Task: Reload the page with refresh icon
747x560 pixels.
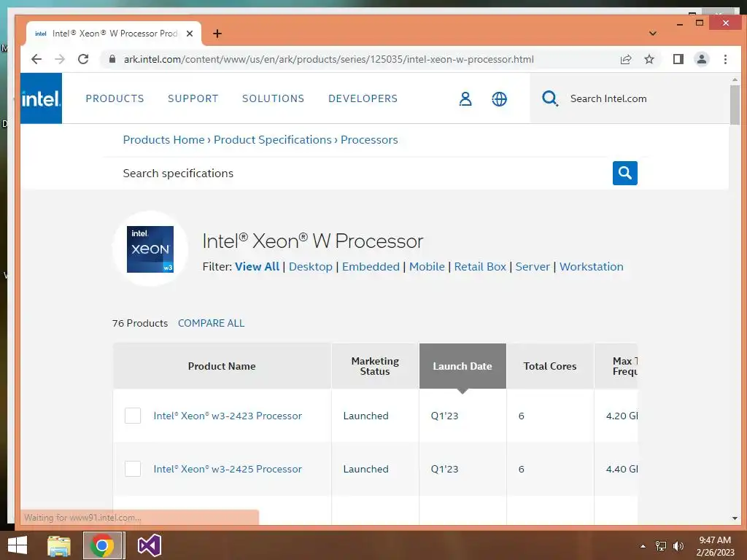Action: [83, 59]
